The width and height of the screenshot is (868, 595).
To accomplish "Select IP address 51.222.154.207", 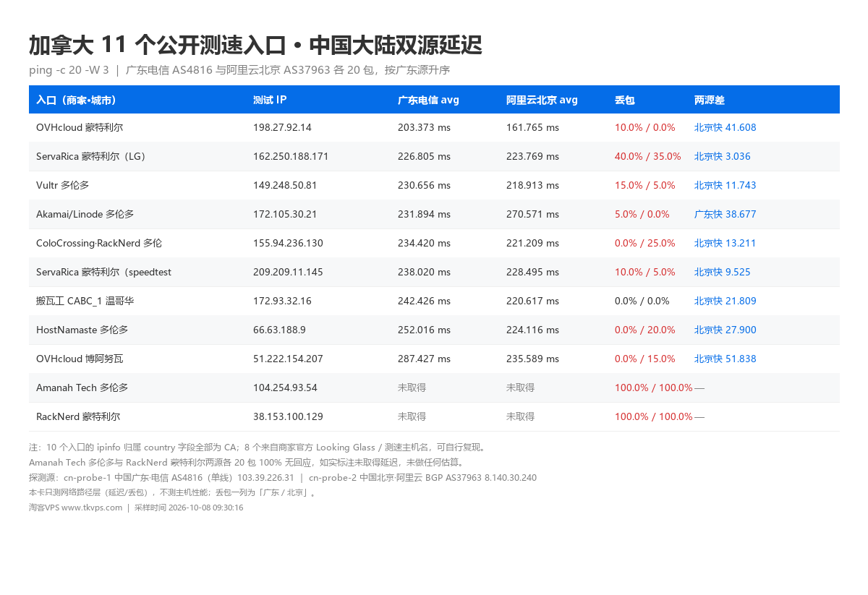I will (288, 359).
